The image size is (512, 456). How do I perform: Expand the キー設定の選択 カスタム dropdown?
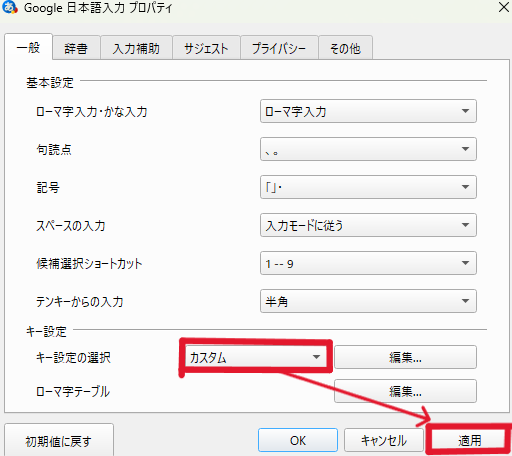click(x=256, y=357)
